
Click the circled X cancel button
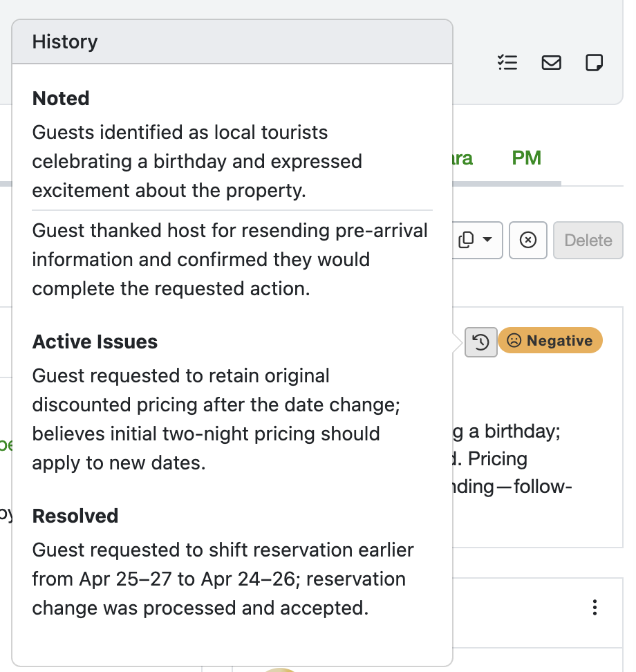(528, 240)
